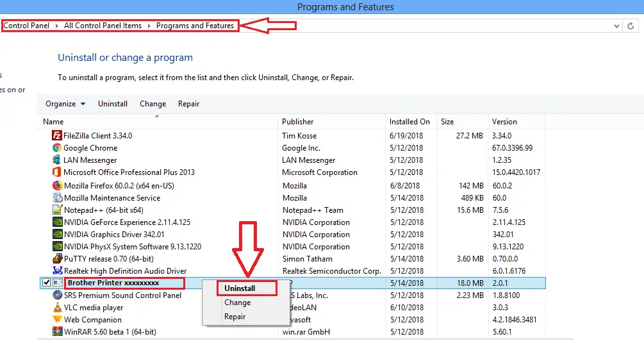Viewport: 644px width, 341px height.
Task: Select Brother Printer xxxxxxxxx entry
Action: coord(113,283)
